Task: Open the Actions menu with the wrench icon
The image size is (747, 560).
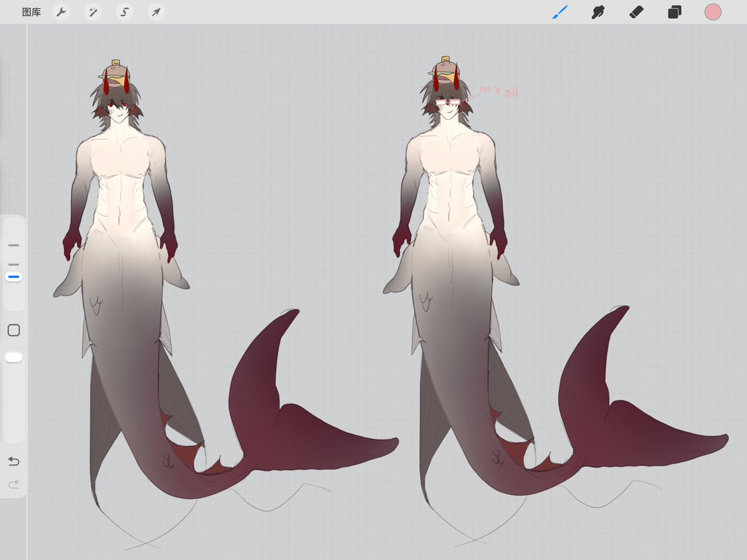Action: tap(61, 11)
